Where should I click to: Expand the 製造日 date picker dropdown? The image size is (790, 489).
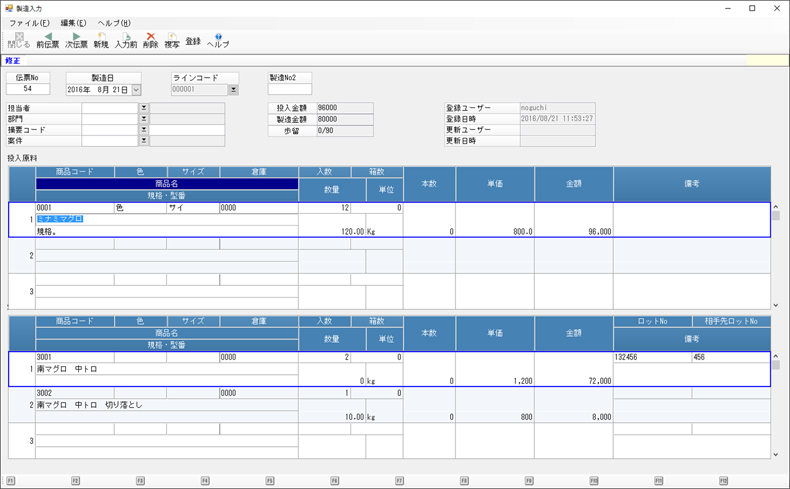[136, 90]
